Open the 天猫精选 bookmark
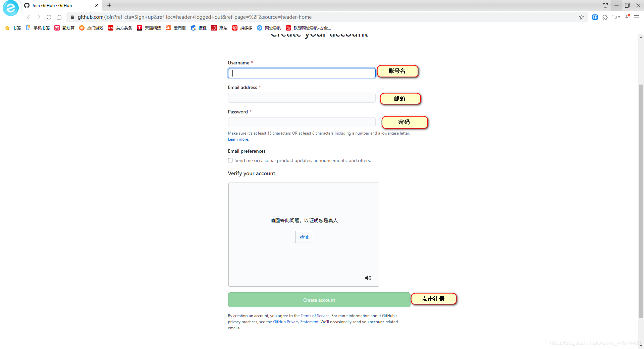Image resolution: width=644 pixels, height=349 pixels. point(149,28)
